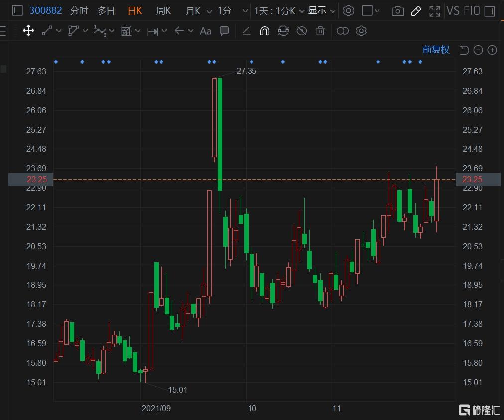
Task: Take a screenshot with camera icon
Action: 397,11
